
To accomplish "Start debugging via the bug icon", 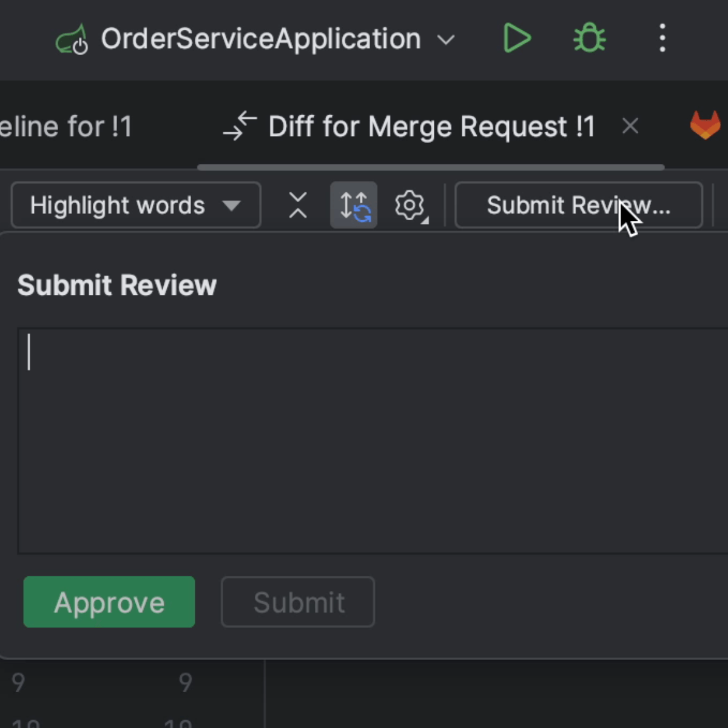I will coord(588,38).
